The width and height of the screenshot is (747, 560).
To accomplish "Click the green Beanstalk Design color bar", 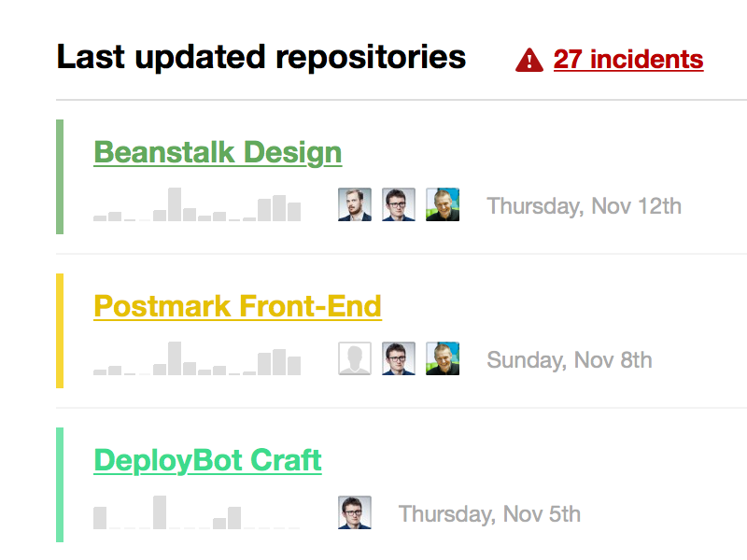I will click(60, 176).
